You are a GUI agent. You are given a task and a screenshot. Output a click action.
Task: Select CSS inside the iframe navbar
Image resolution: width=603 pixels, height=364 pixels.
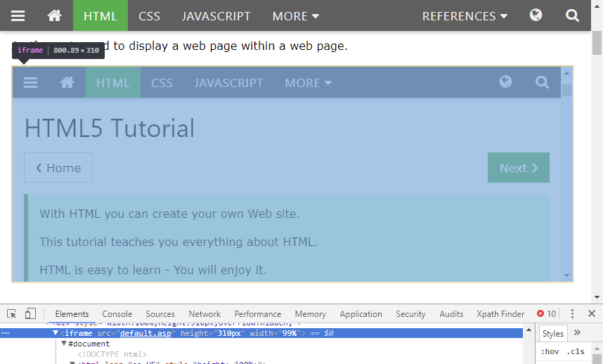pyautogui.click(x=162, y=82)
